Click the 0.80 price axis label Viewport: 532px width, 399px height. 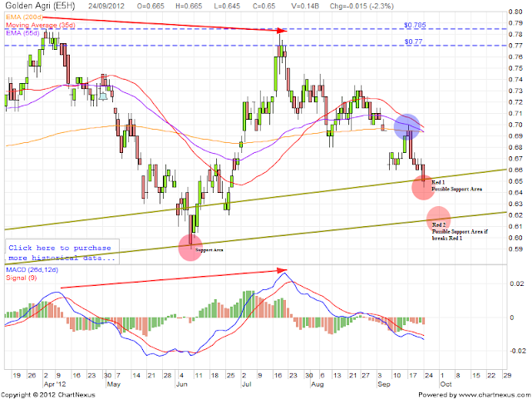coord(515,12)
